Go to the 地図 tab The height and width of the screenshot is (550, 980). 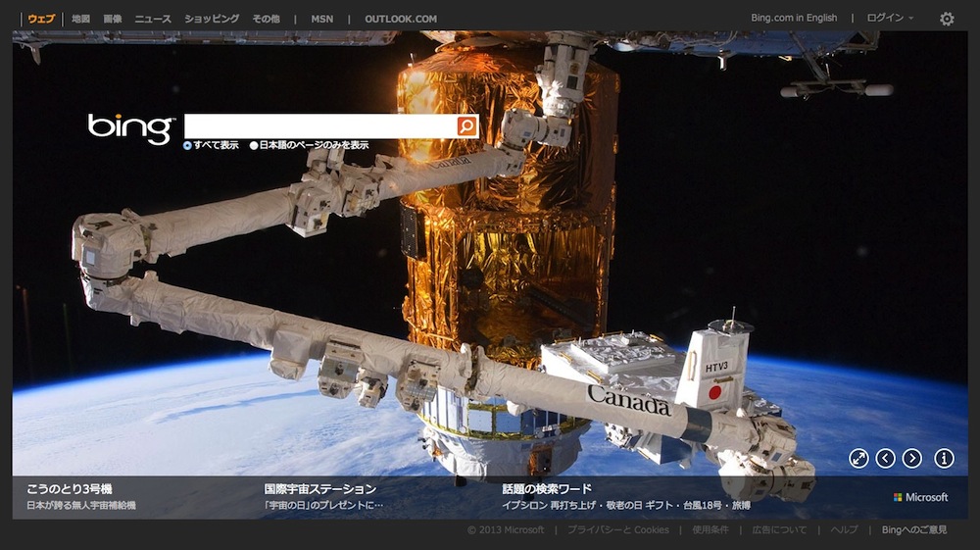point(80,19)
